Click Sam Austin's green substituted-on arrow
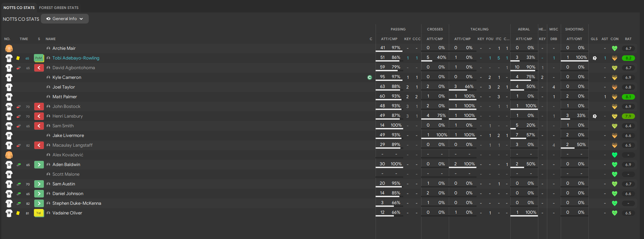 (x=39, y=184)
